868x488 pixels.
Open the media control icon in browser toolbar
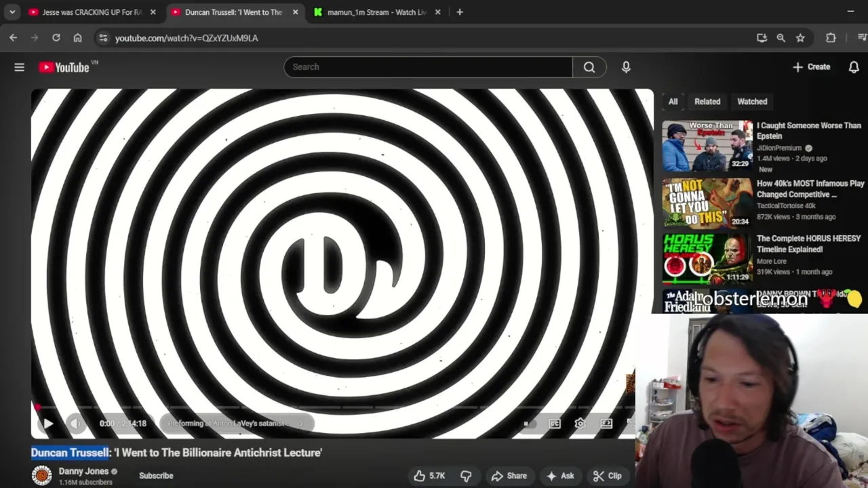pos(862,38)
